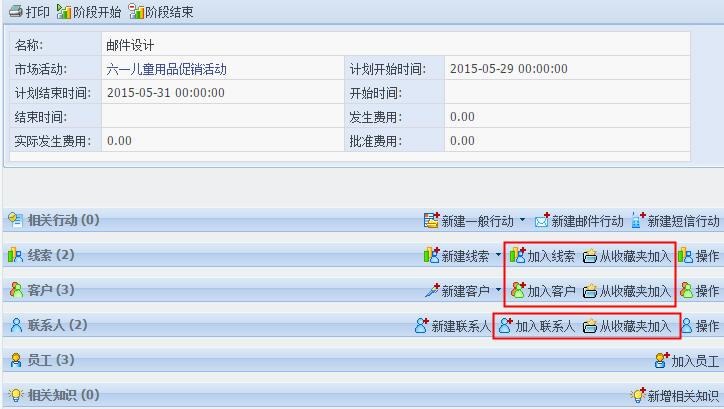Click the 新建客户 pen icon
Image resolution: width=724 pixels, height=409 pixels.
(432, 290)
